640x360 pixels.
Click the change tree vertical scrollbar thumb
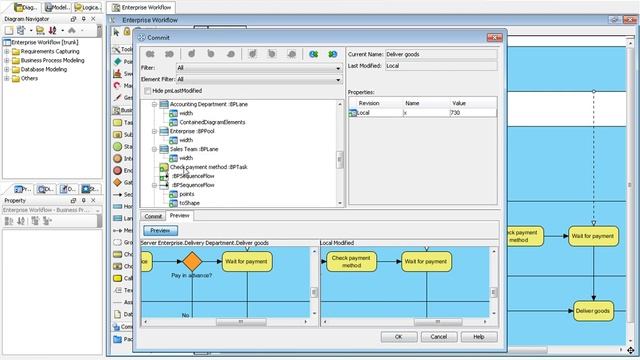click(x=340, y=160)
